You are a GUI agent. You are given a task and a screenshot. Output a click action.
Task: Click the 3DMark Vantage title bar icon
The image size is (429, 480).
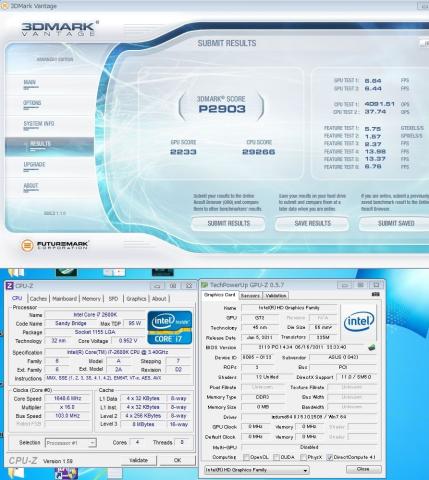(4, 6)
